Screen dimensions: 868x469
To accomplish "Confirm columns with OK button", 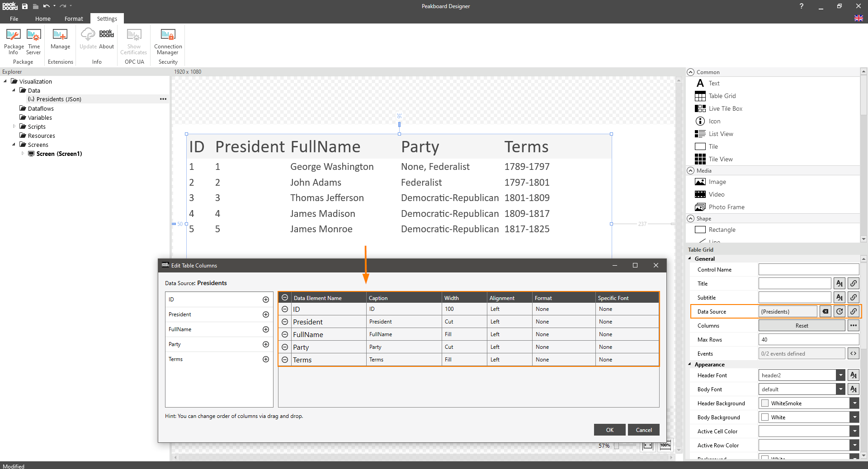I will click(x=610, y=430).
